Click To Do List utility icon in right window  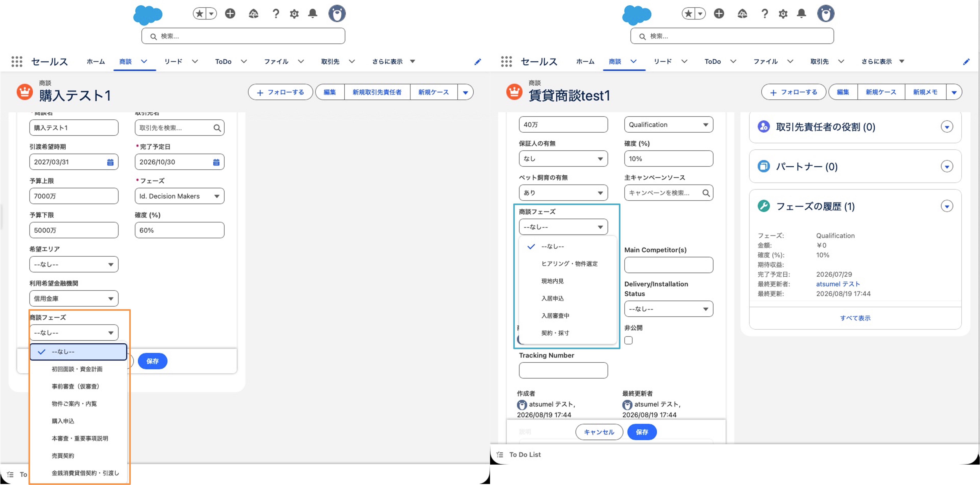[x=500, y=455]
